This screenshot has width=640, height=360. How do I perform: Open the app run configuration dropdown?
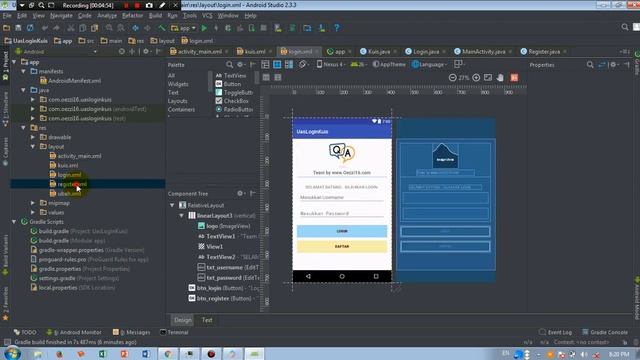(x=183, y=28)
